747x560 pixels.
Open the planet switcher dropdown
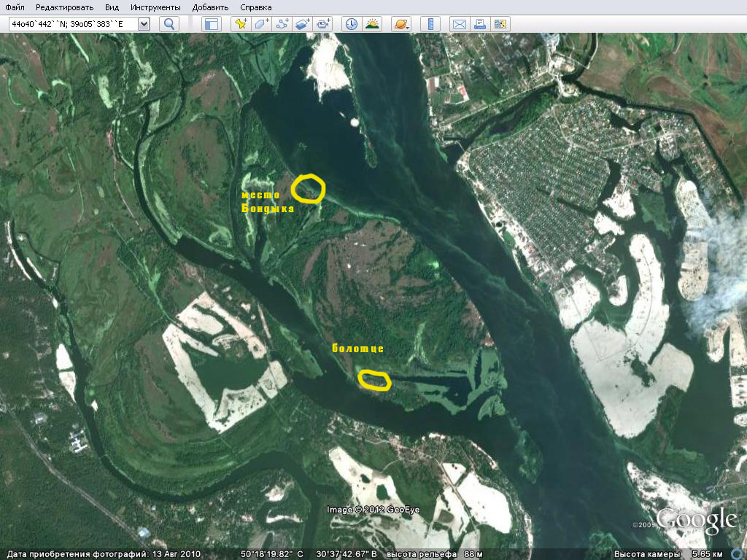click(401, 24)
